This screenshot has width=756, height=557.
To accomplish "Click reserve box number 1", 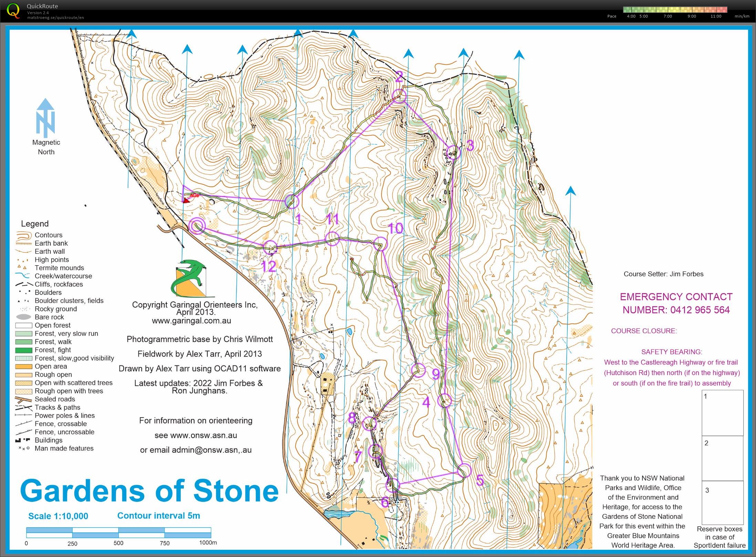I will click(x=722, y=413).
